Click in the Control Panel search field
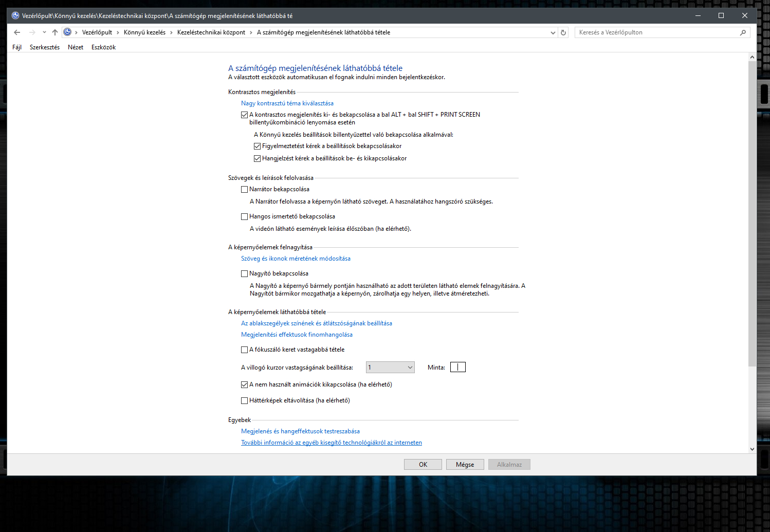770x532 pixels. coord(658,32)
